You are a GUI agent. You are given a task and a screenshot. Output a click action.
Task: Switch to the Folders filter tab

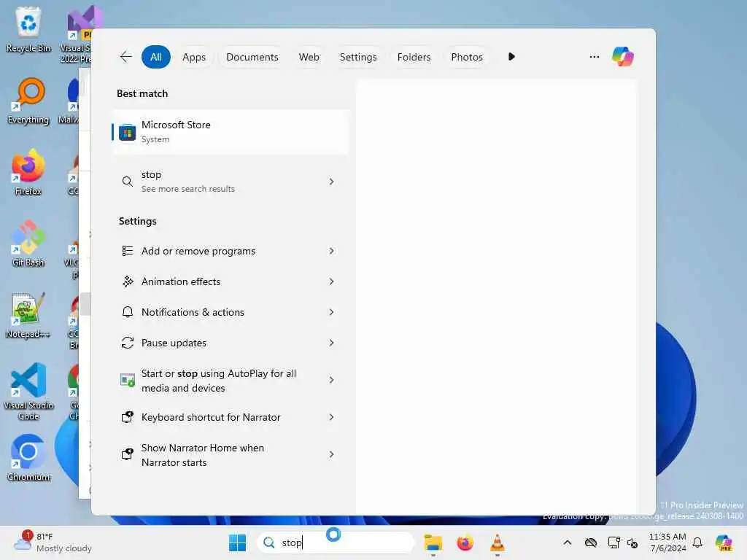[414, 57]
